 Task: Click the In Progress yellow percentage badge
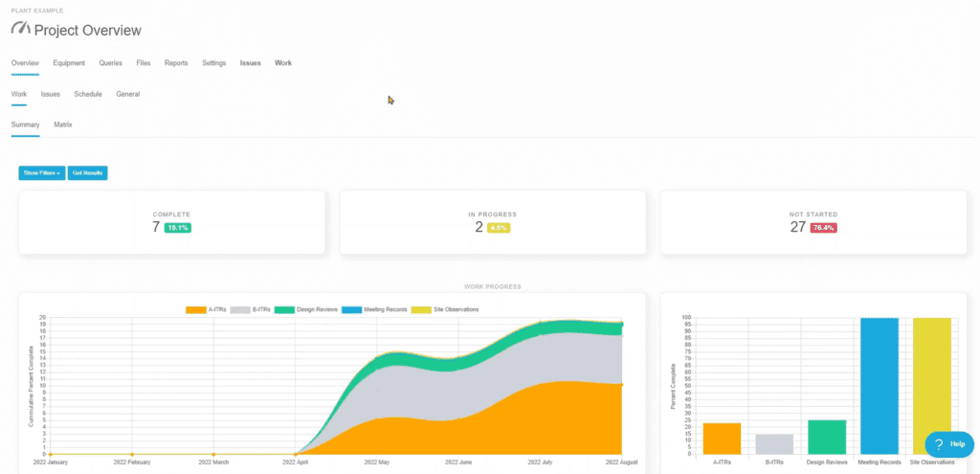click(499, 228)
